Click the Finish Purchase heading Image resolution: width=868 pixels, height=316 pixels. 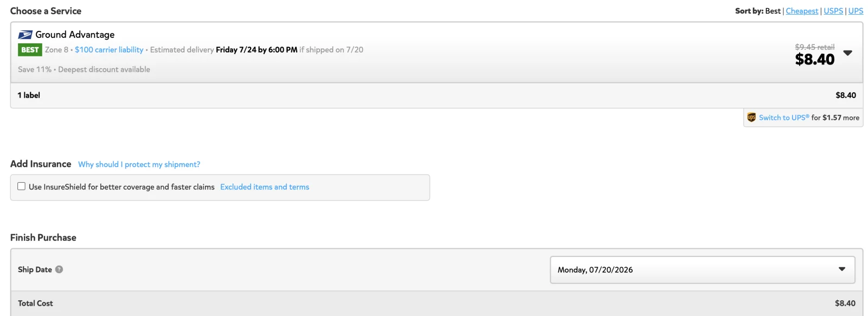tap(43, 237)
